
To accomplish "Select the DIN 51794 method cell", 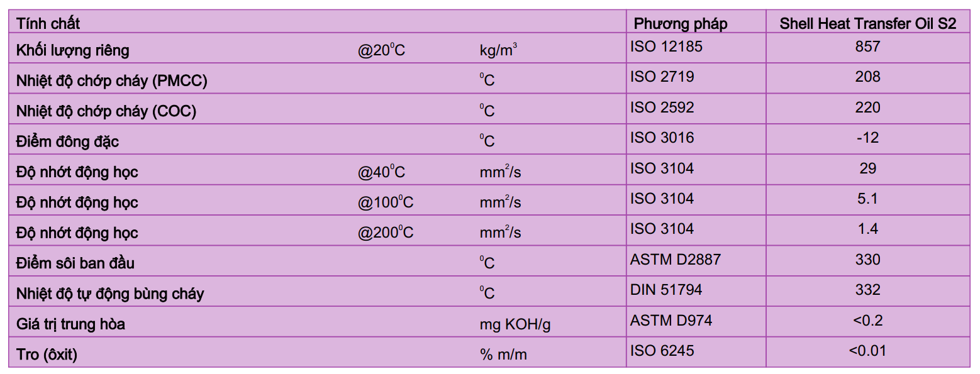I will pos(696,290).
